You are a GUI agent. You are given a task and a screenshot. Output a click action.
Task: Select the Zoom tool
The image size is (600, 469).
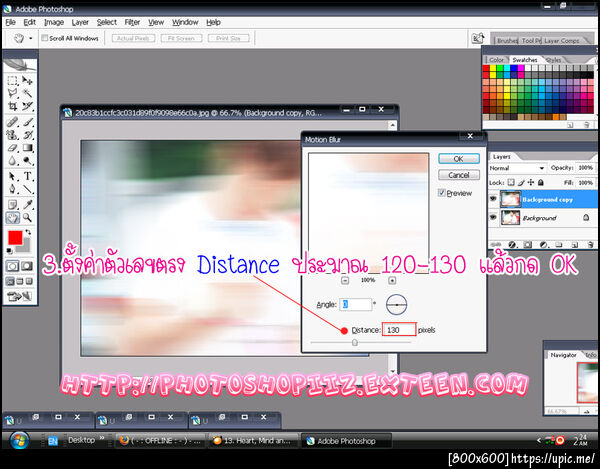click(x=27, y=218)
